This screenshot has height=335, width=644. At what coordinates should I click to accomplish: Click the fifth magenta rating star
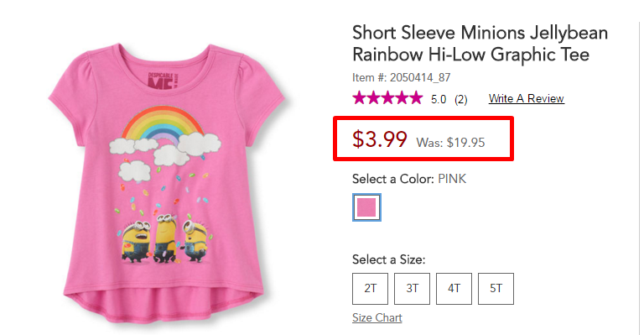pyautogui.click(x=416, y=98)
